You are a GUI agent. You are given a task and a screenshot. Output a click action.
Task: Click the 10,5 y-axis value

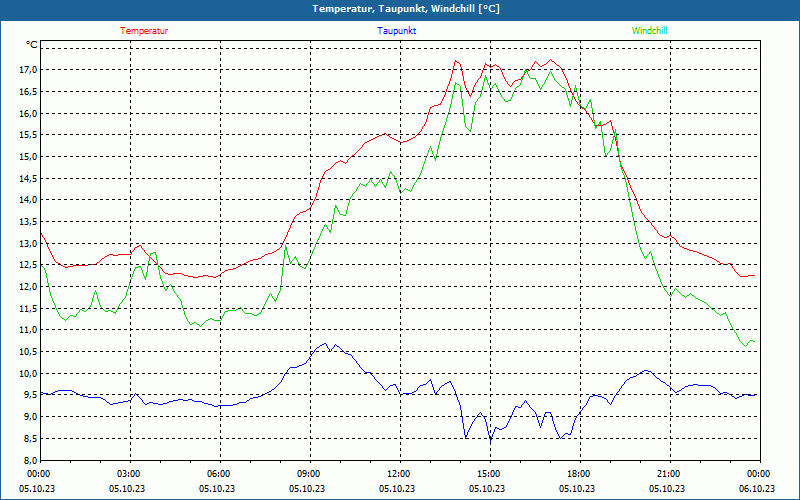[29, 352]
